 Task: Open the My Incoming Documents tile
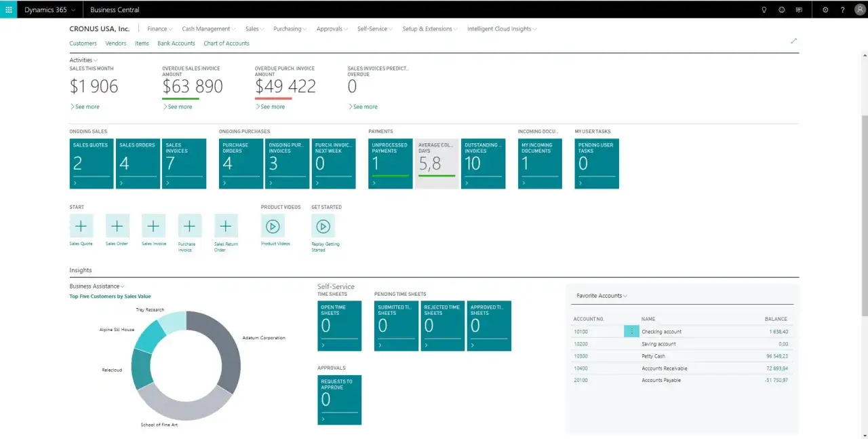pos(540,164)
